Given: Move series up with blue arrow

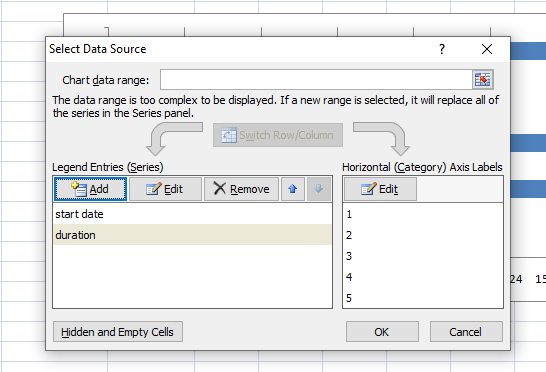Looking at the screenshot, I should (292, 189).
